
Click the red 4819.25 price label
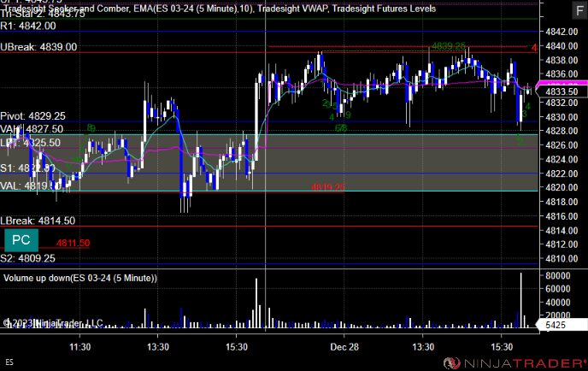pyautogui.click(x=327, y=187)
